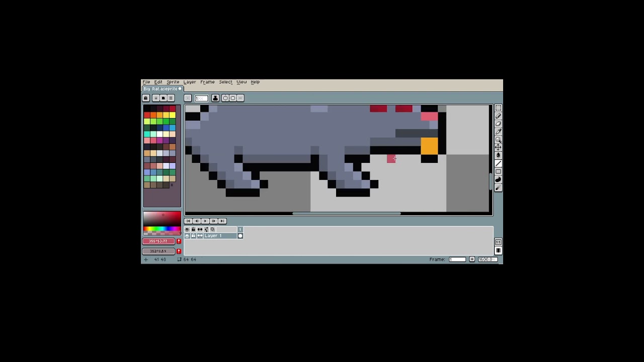
Task: Select the Zoom magnifier tool
Action: [x=498, y=140]
